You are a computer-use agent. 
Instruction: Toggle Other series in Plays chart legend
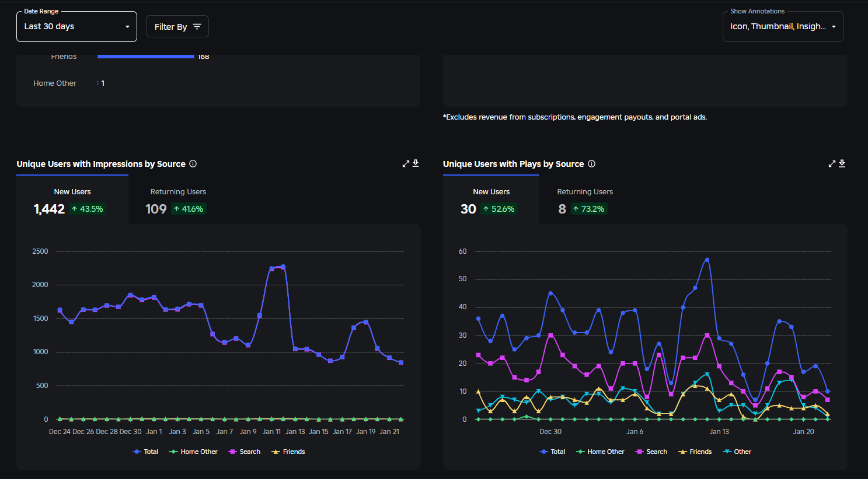(x=737, y=452)
